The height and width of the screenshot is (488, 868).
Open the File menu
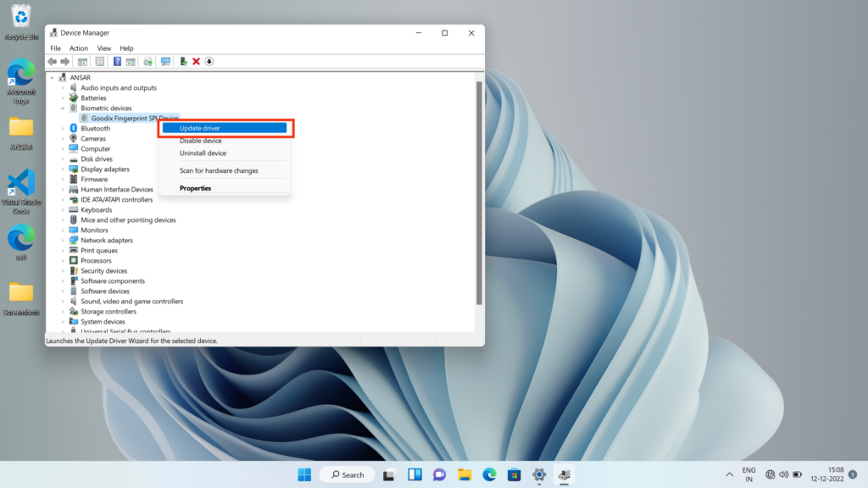click(x=55, y=48)
